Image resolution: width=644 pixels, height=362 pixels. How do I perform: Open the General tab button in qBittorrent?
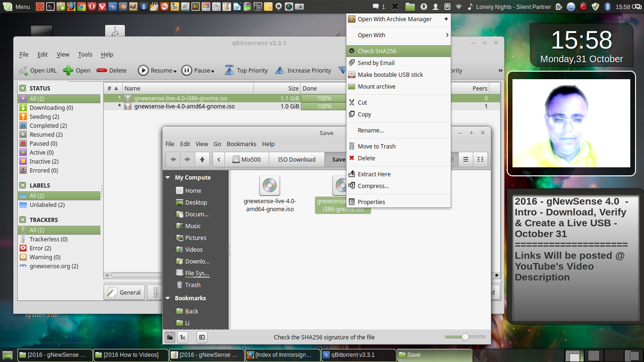click(124, 292)
